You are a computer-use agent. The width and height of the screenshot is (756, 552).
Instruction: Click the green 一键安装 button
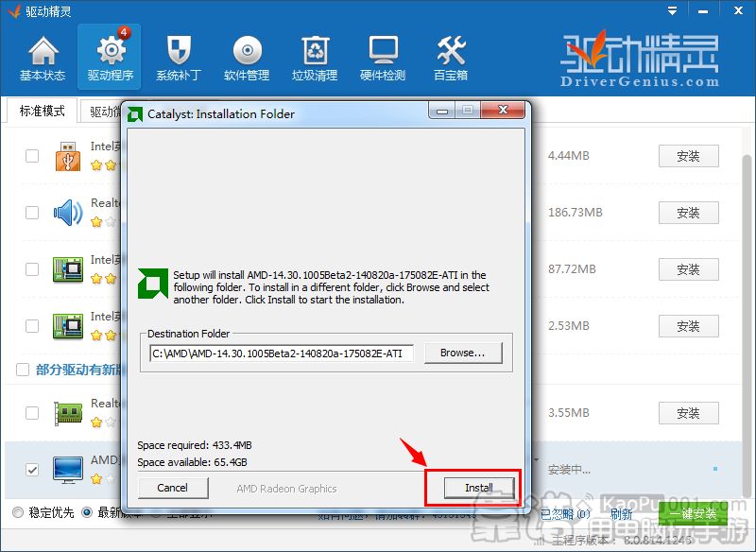[x=694, y=514]
